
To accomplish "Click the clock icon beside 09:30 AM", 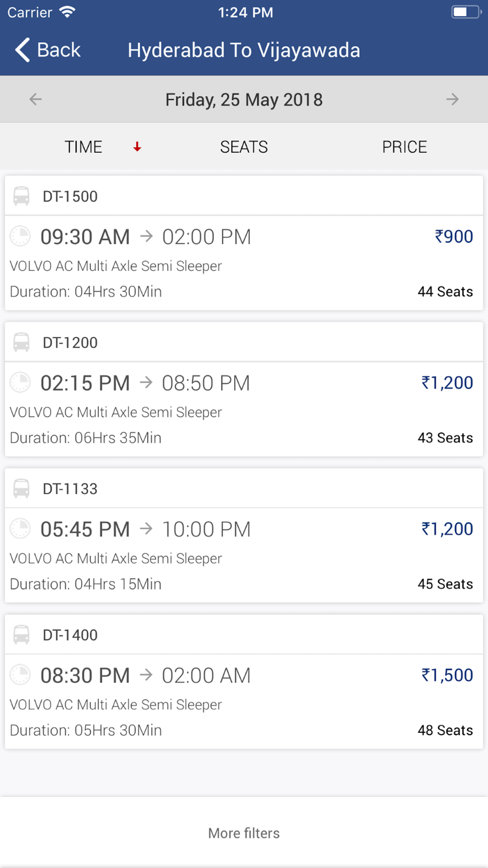I will point(20,236).
